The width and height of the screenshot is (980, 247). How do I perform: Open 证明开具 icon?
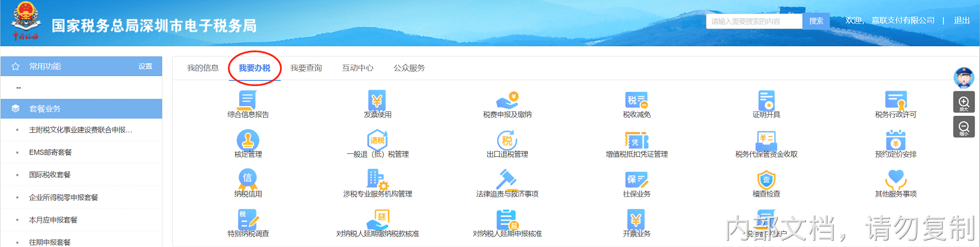[x=766, y=100]
